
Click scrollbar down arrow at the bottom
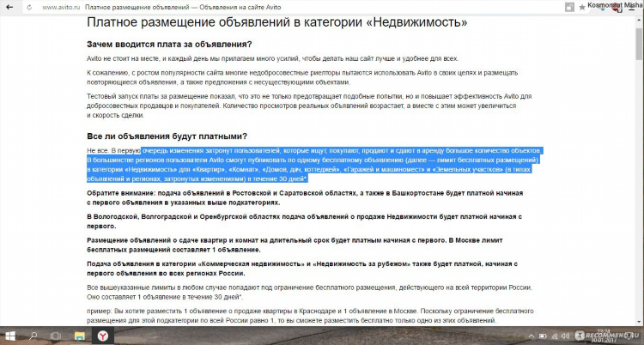coord(640,322)
